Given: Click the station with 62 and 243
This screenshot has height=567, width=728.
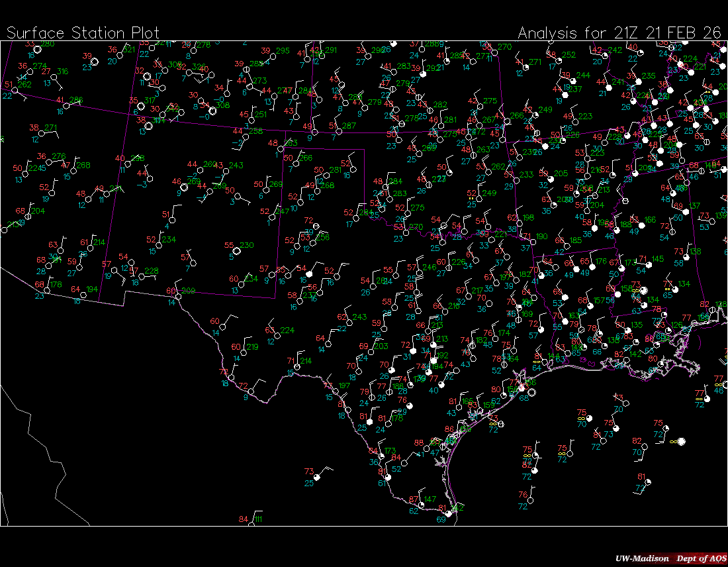Looking at the screenshot, I should (x=349, y=321).
